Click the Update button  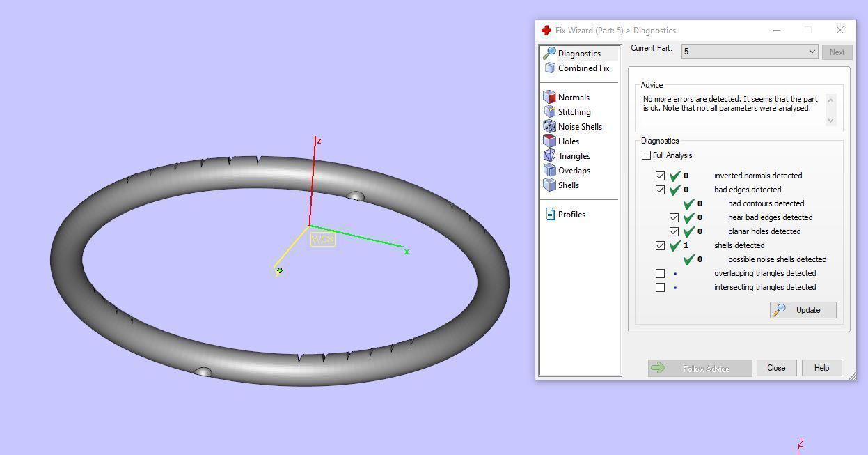point(803,309)
